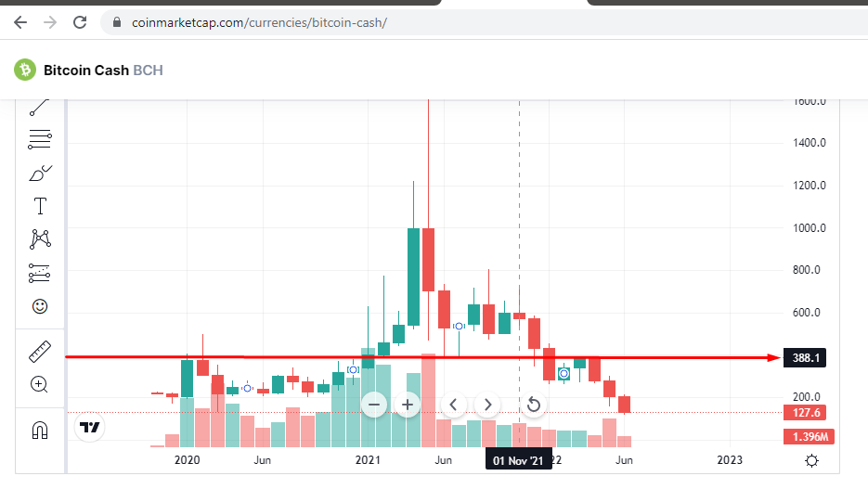Toggle the magnet snap mode
The width and height of the screenshot is (868, 502).
pos(40,430)
